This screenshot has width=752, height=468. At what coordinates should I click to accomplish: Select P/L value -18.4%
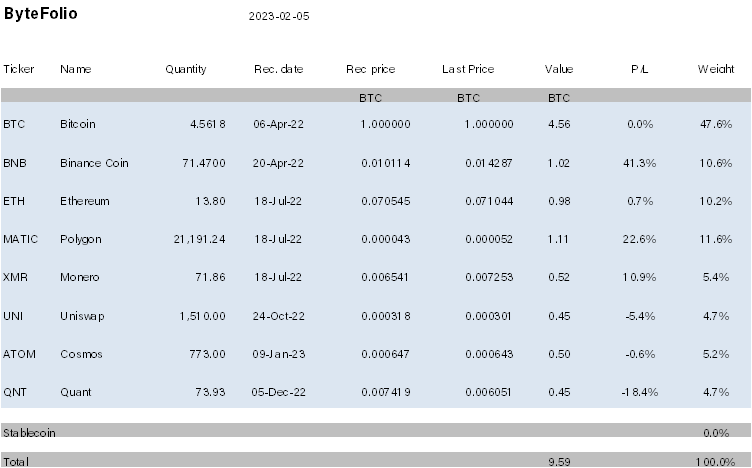pos(639,392)
